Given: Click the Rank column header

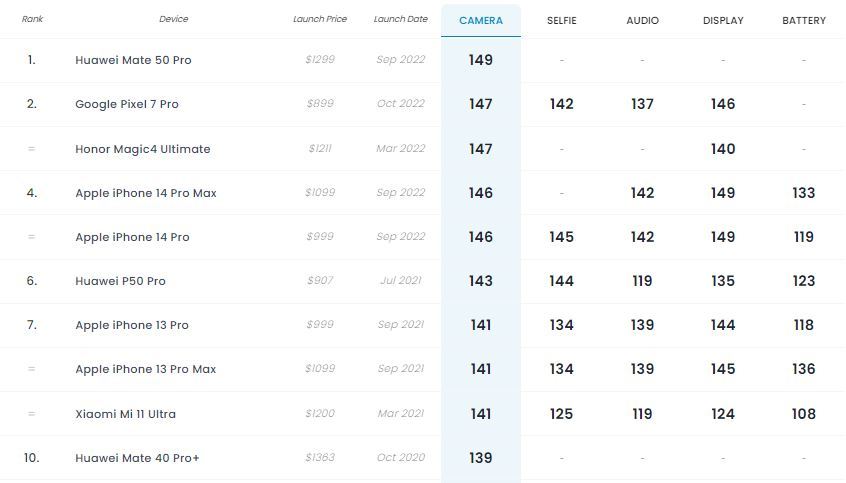Looking at the screenshot, I should tap(32, 19).
